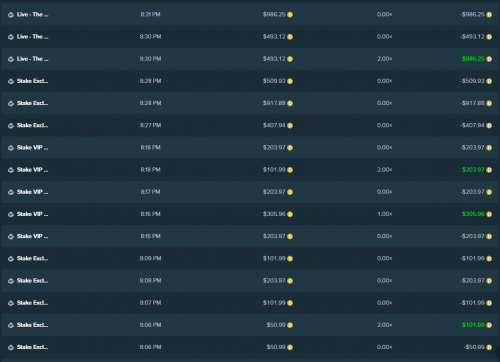Image resolution: width=500 pixels, height=362 pixels.
Task: Select the -$986.25 payout value
Action: (473, 14)
